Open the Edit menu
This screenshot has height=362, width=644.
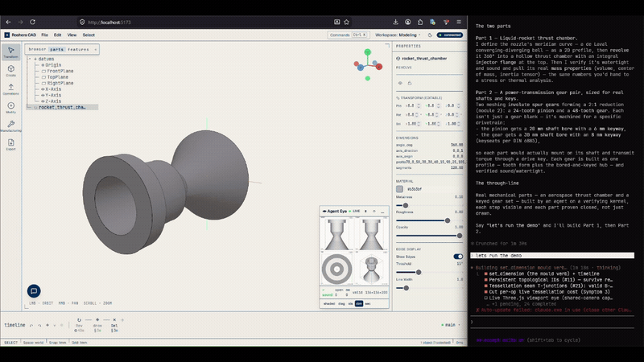57,35
